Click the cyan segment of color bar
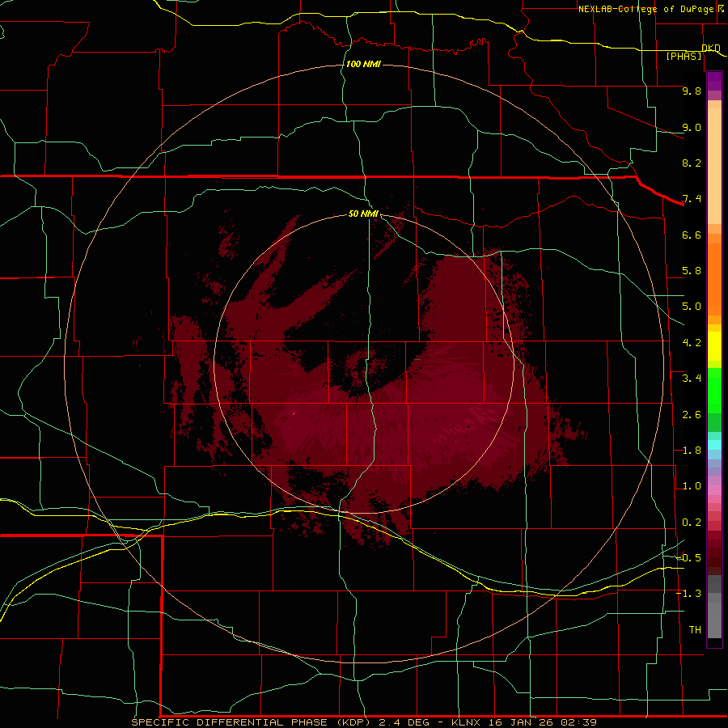728x728 pixels. click(714, 445)
